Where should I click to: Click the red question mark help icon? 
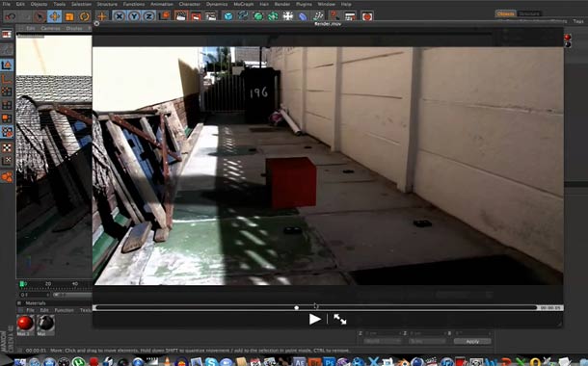pyautogui.click(x=334, y=16)
